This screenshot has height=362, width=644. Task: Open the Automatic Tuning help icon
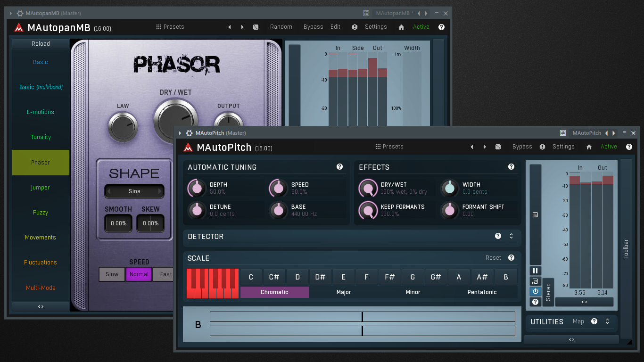click(339, 167)
